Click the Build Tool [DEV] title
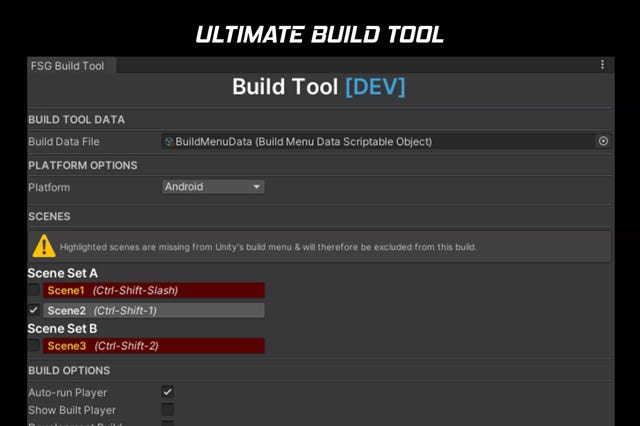 (319, 87)
